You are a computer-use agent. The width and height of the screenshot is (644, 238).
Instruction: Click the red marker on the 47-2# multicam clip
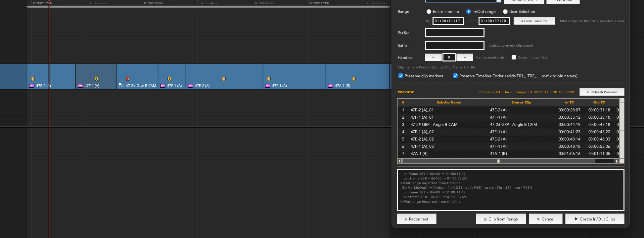tap(128, 79)
